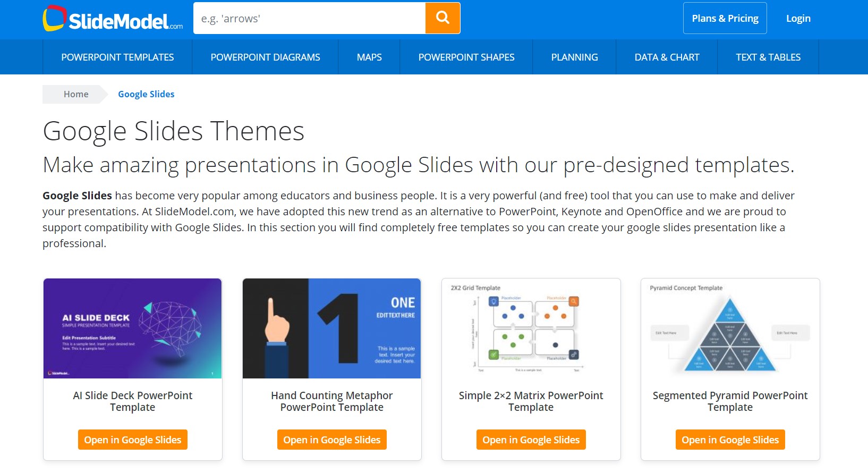Open the PowerPoint Diagrams menu

click(x=265, y=57)
